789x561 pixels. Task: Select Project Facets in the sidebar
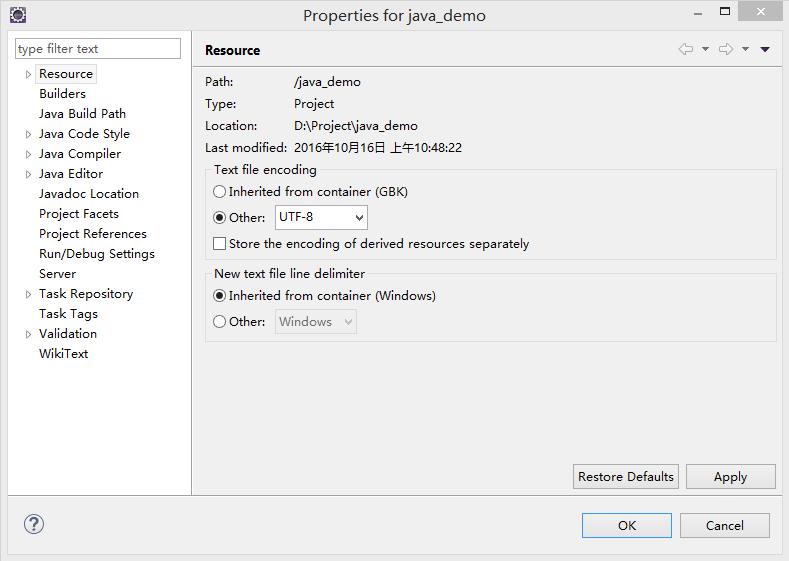tap(78, 214)
